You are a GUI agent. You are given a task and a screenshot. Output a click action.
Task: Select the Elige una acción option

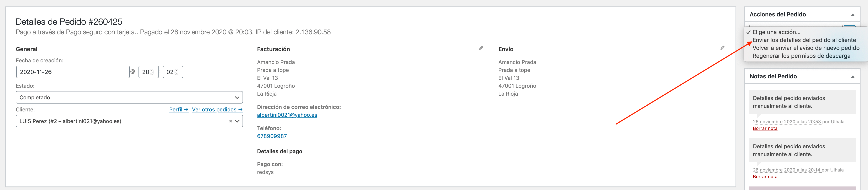(776, 32)
